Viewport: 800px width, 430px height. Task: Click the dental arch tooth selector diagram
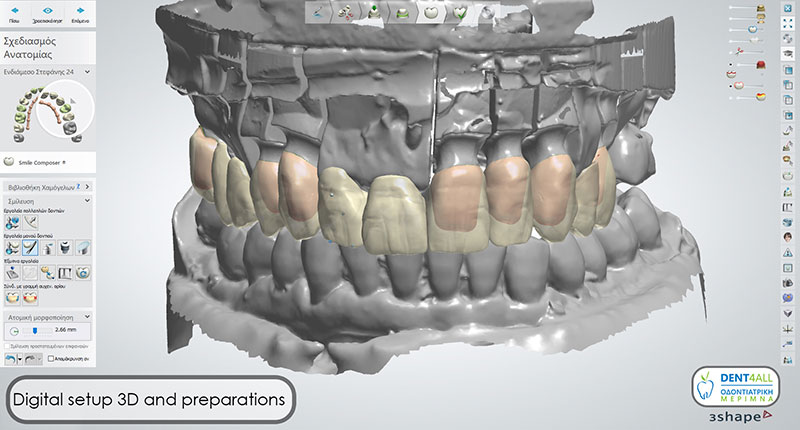pyautogui.click(x=48, y=113)
